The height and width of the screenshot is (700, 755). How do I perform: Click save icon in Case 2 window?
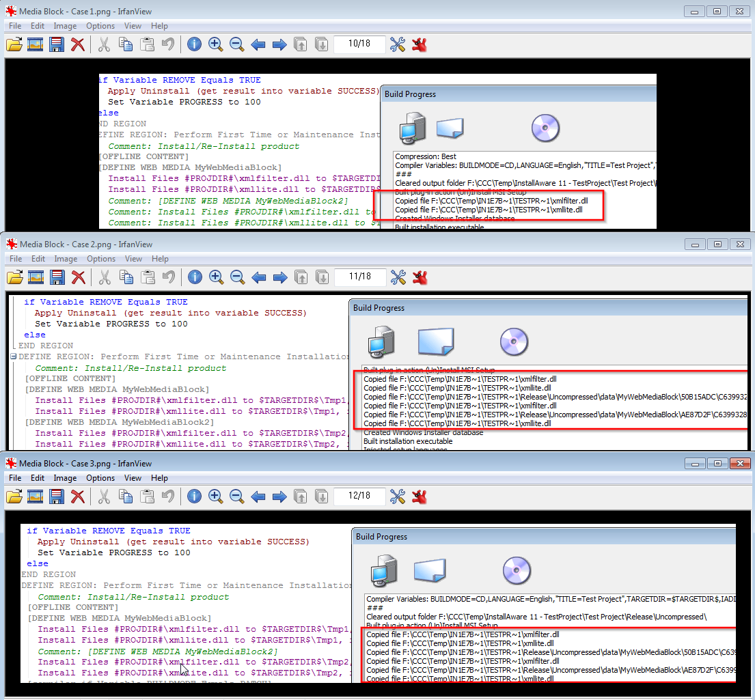(x=57, y=278)
